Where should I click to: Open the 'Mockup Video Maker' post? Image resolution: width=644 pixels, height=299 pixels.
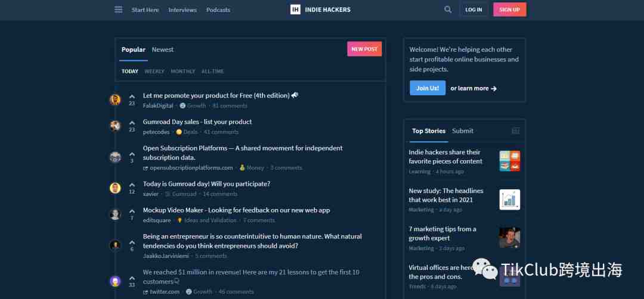pos(237,210)
